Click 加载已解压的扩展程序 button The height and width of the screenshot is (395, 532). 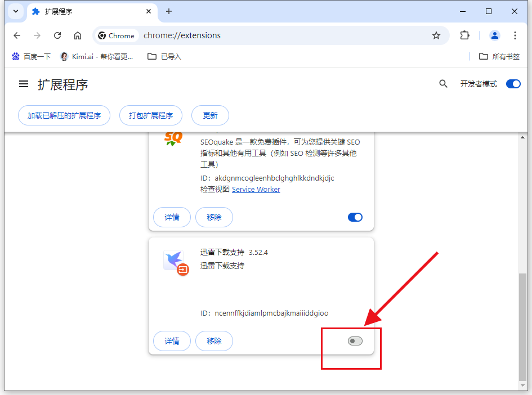coord(64,115)
